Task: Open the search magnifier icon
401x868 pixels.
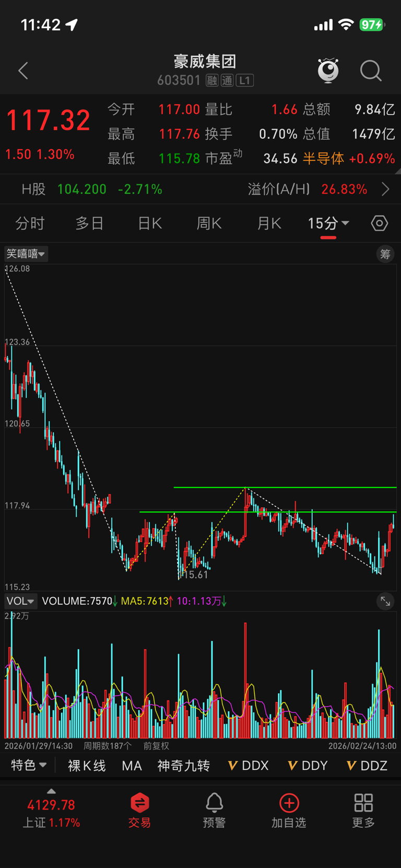Action: 371,71
